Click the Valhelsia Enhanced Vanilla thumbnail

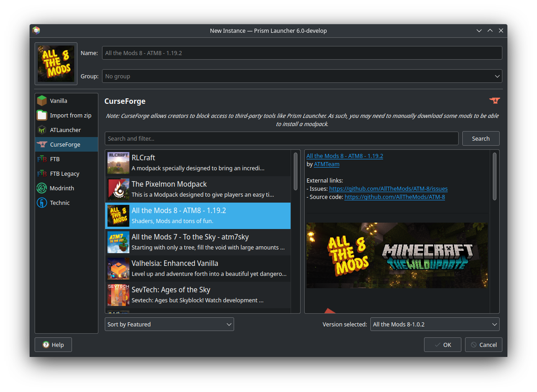pyautogui.click(x=118, y=269)
